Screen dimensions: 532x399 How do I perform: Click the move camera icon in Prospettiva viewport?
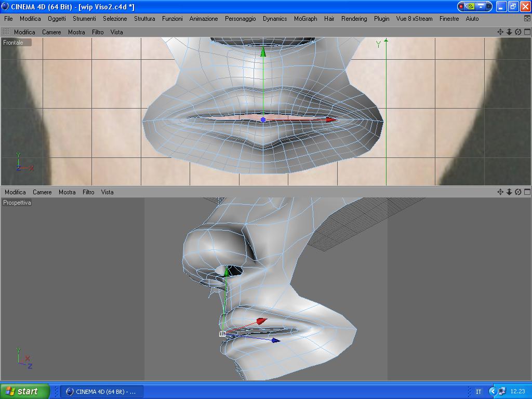[500, 192]
